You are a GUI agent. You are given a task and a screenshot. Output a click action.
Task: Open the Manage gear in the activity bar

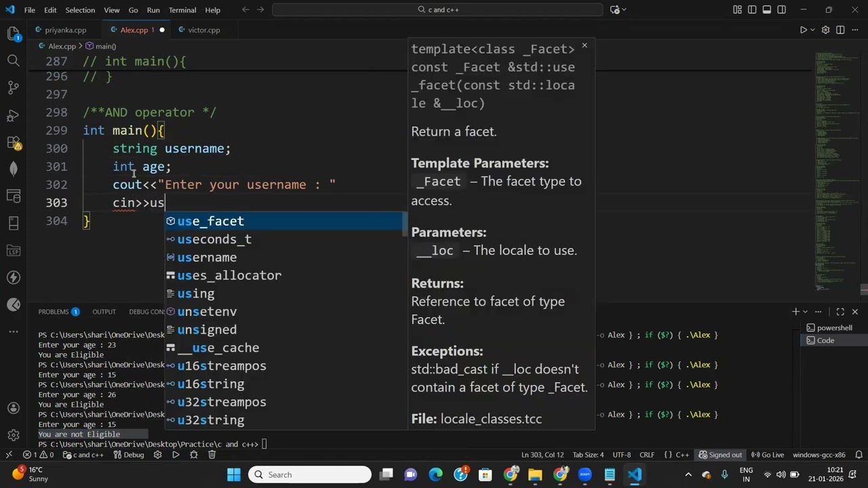[13, 435]
